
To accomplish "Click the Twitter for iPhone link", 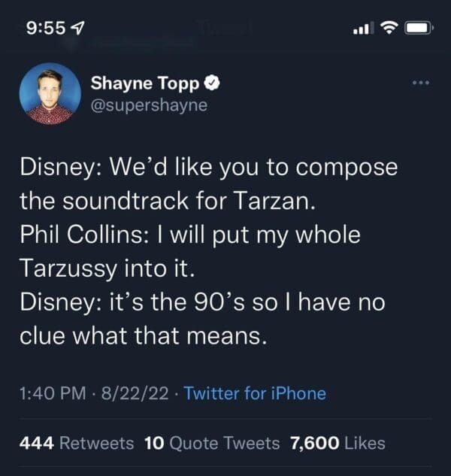I will click(x=254, y=393).
